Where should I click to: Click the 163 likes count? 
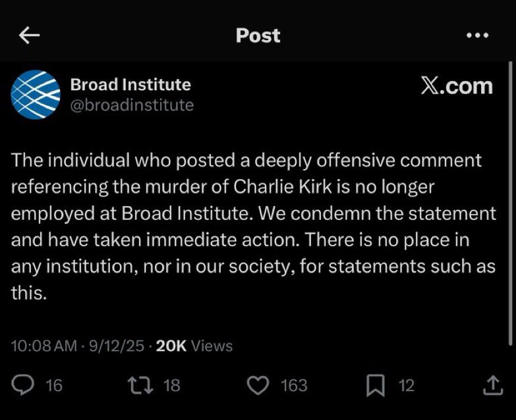pos(294,385)
